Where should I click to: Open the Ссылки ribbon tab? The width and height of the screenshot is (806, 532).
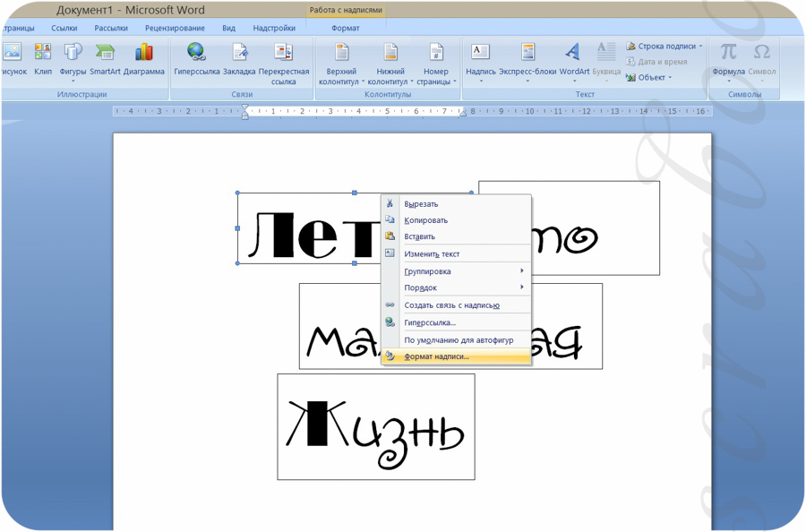tap(64, 29)
